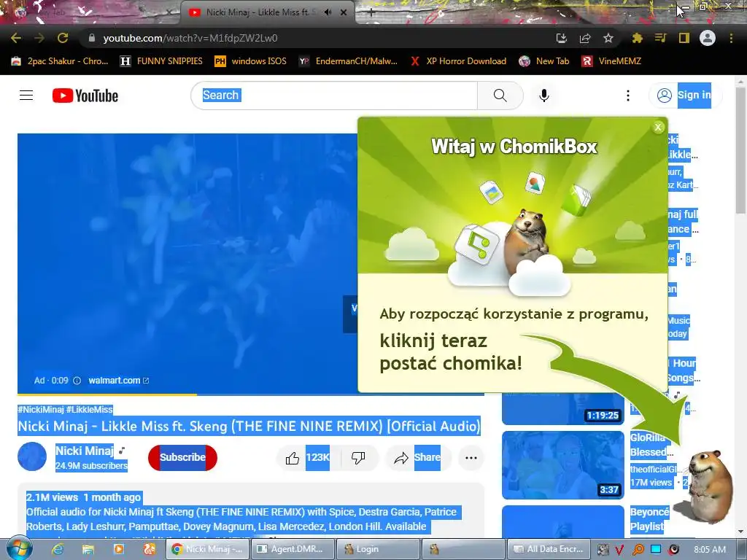Open Nicki Minaj channel avatar
Image resolution: width=747 pixels, height=560 pixels.
(x=32, y=456)
